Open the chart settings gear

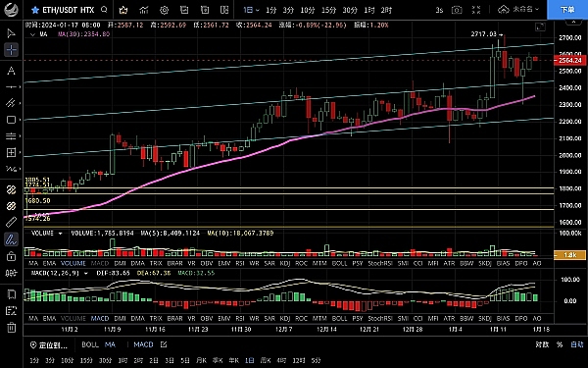pyautogui.click(x=164, y=10)
